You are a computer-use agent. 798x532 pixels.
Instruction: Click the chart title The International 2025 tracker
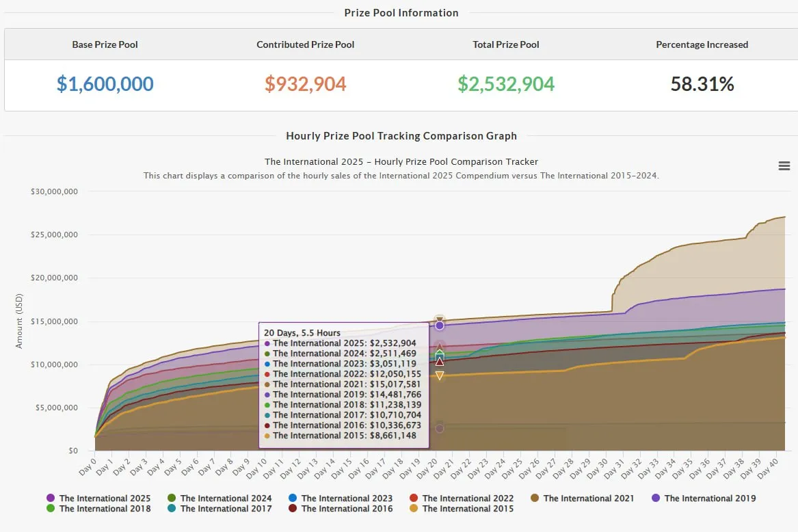[x=401, y=162]
